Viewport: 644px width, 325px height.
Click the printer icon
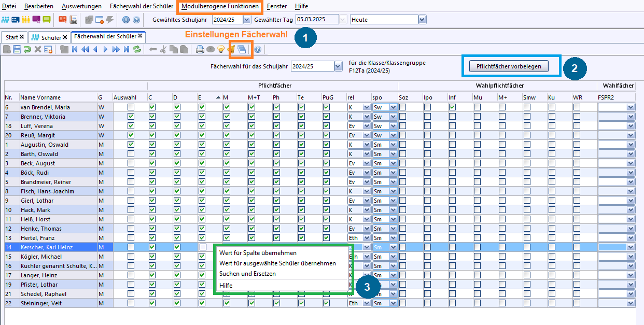coord(200,49)
